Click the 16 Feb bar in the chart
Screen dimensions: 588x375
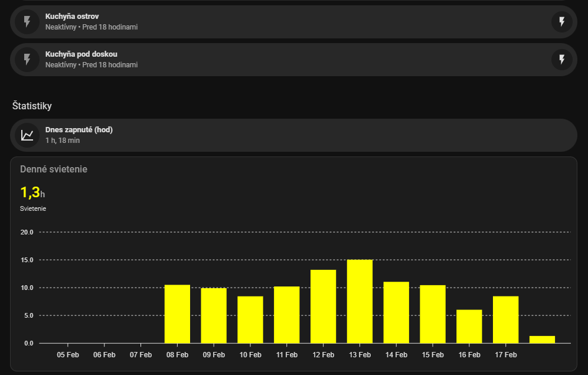[x=469, y=326]
